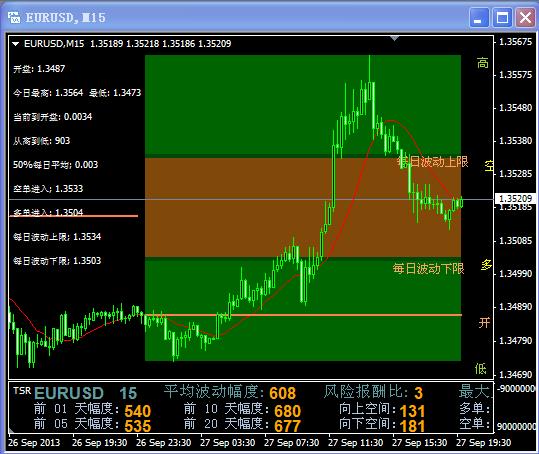Click the 开 open level marker
This screenshot has height=454, width=539.
(x=484, y=323)
